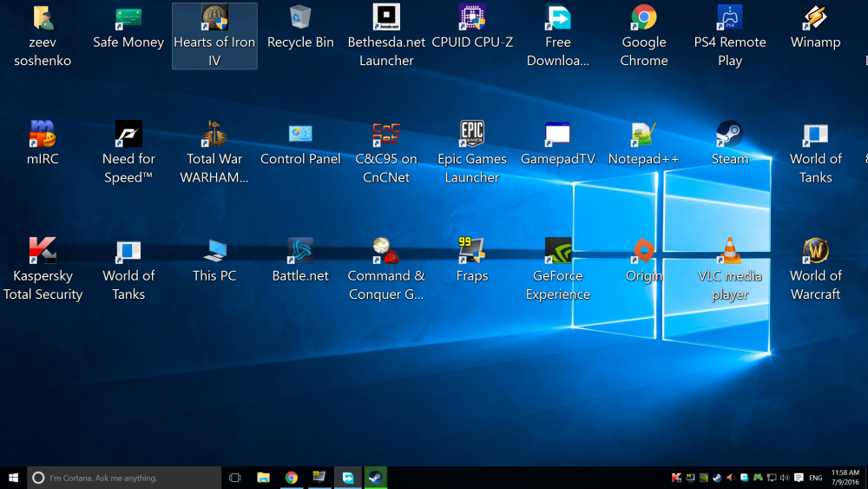
Task: Switch to Steam on the taskbar
Action: coord(375,478)
